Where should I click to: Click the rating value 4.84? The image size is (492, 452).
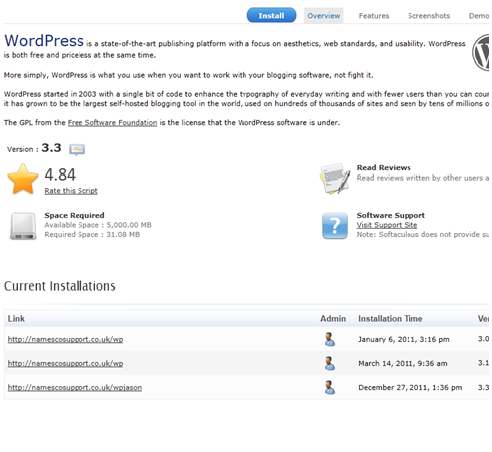60,174
